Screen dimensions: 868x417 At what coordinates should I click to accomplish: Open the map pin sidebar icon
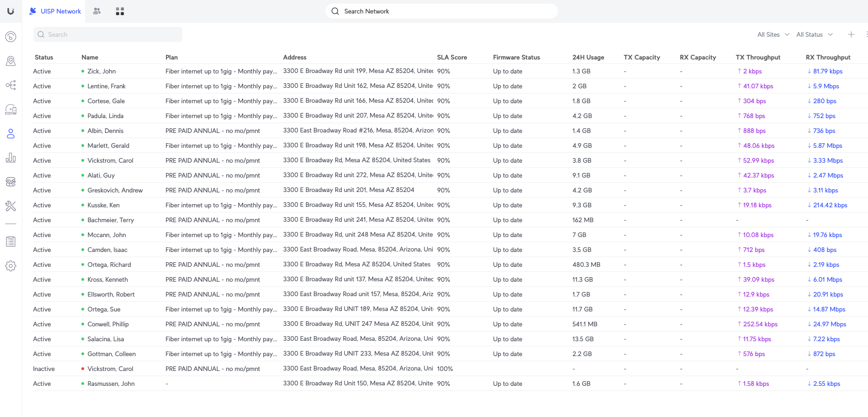[11, 61]
